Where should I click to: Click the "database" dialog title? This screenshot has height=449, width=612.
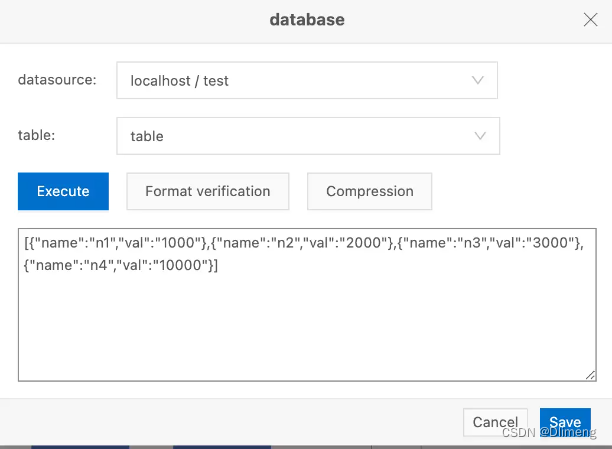305,19
